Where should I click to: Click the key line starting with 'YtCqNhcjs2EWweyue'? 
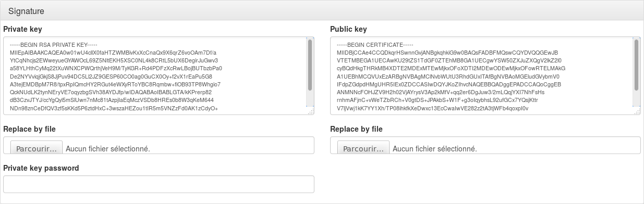pos(114,60)
